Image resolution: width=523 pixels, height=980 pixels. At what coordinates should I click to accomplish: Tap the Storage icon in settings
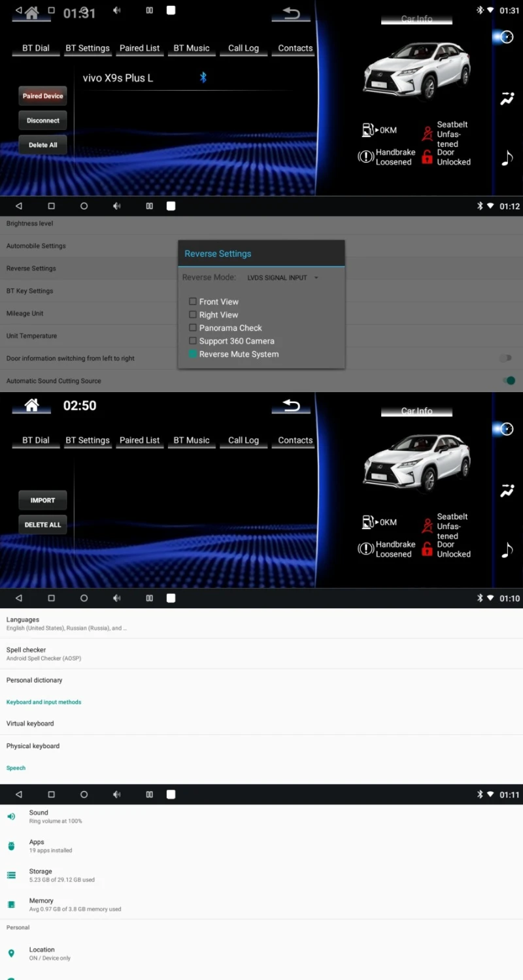11,875
